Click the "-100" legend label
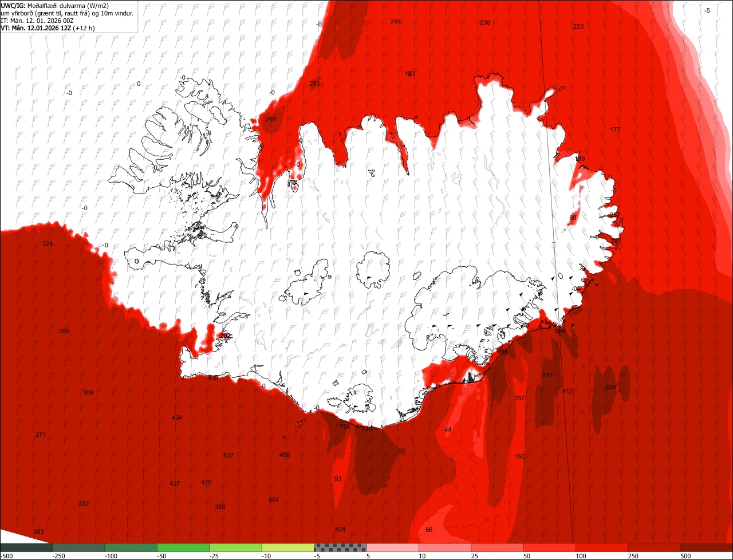 tap(111, 556)
